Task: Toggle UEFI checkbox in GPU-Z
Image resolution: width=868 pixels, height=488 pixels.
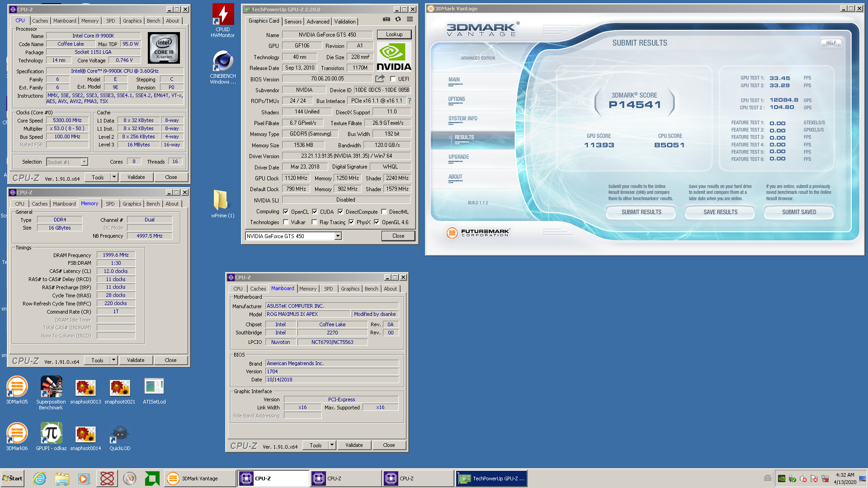Action: pos(393,79)
